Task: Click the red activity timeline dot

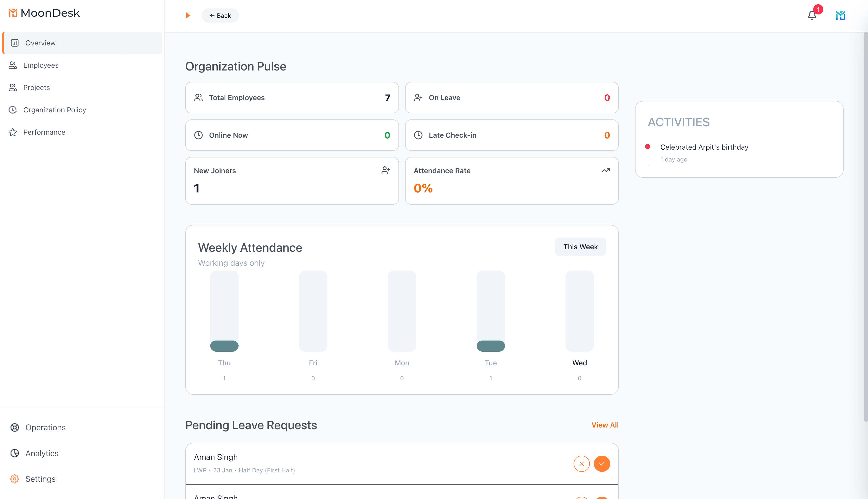Action: point(647,147)
